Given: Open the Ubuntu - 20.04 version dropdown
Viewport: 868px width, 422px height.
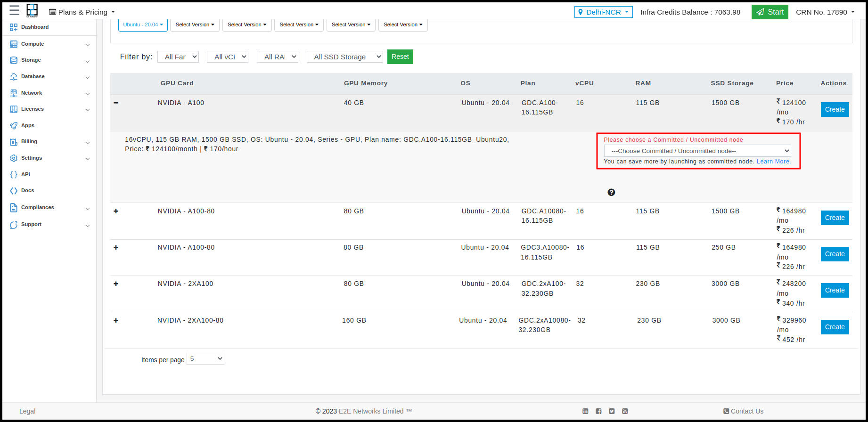Looking at the screenshot, I should [143, 24].
